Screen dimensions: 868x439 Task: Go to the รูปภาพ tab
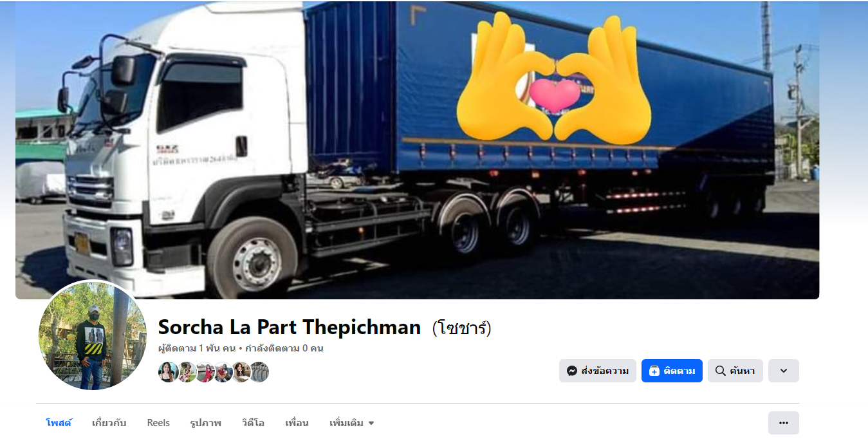(x=205, y=423)
